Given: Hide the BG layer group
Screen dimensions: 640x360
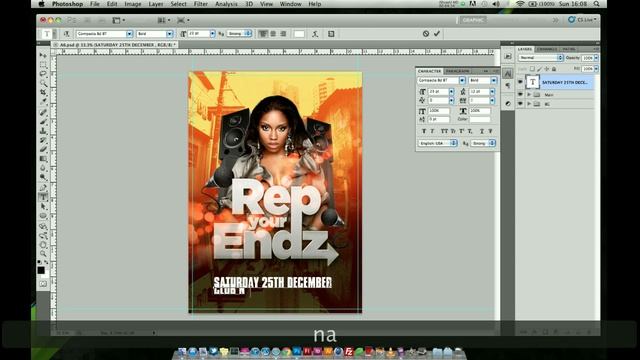Looking at the screenshot, I should pos(520,104).
